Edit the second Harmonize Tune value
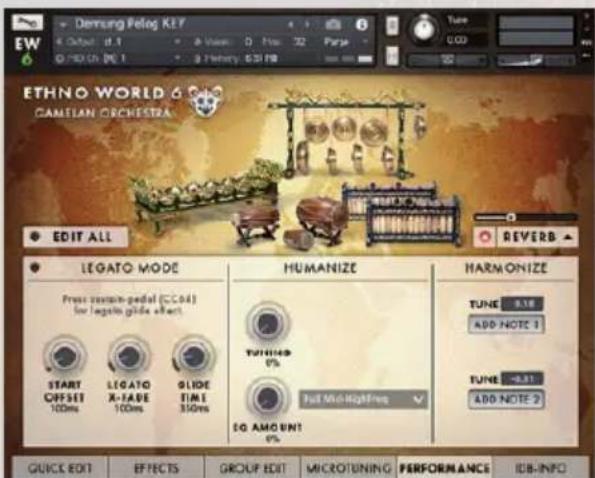595x478 pixels. tap(522, 379)
